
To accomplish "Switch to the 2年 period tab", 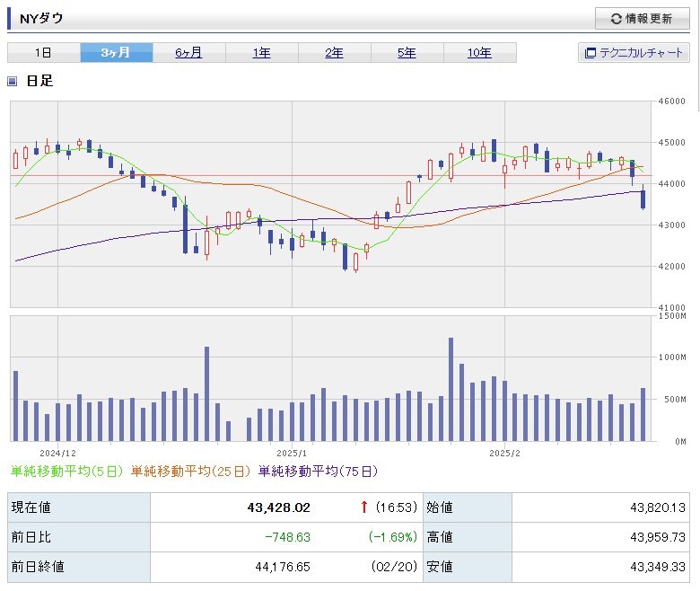I will (334, 53).
